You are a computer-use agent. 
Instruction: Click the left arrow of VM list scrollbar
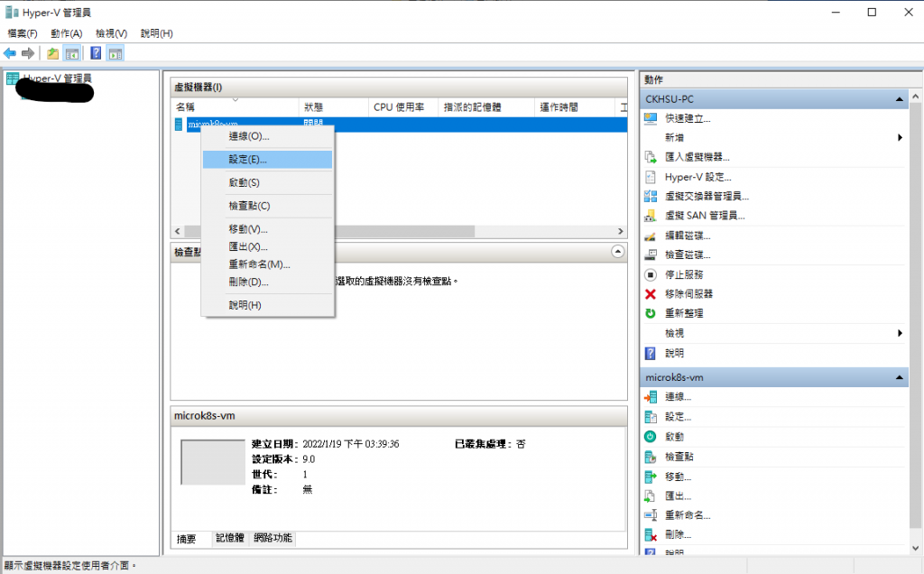pos(178,231)
